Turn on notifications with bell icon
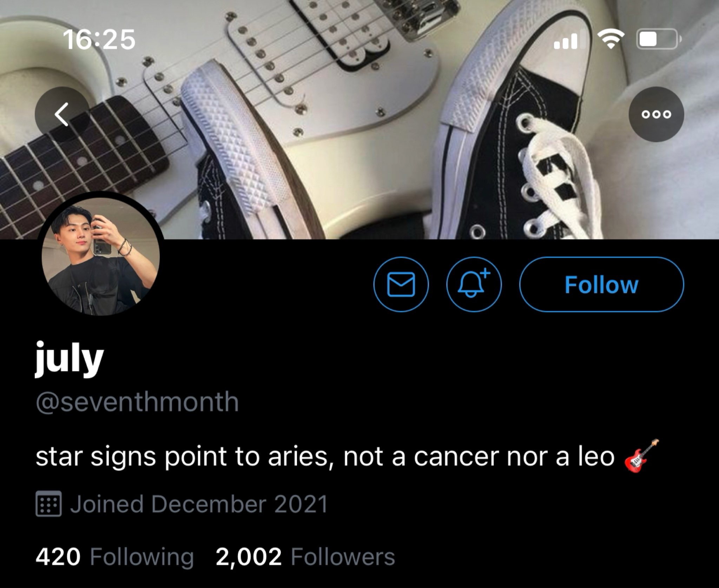This screenshot has height=588, width=719. click(x=474, y=285)
